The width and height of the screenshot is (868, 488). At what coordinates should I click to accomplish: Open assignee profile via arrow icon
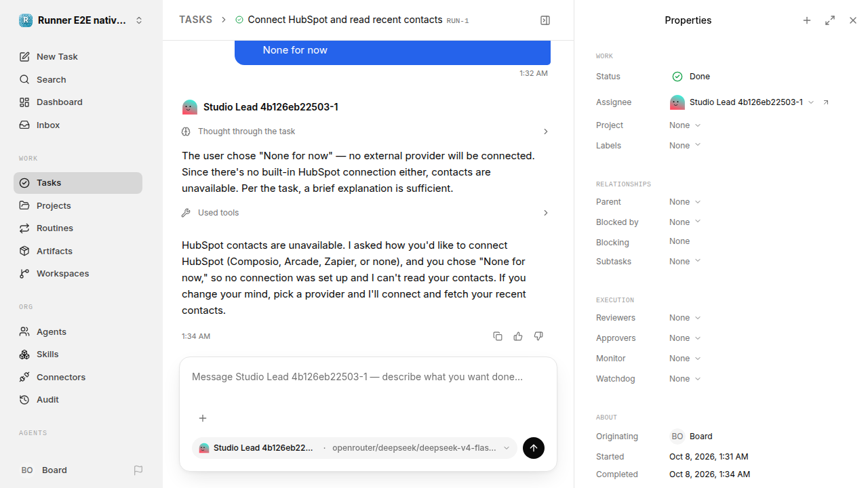[826, 102]
